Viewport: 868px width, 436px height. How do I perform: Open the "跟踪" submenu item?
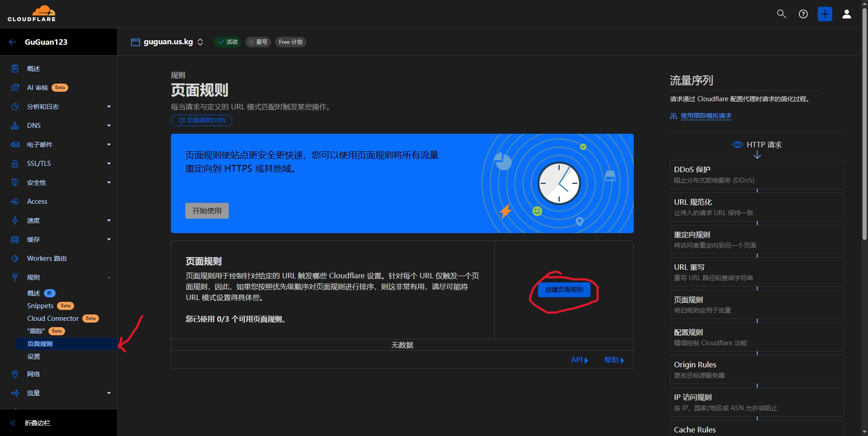click(x=36, y=331)
